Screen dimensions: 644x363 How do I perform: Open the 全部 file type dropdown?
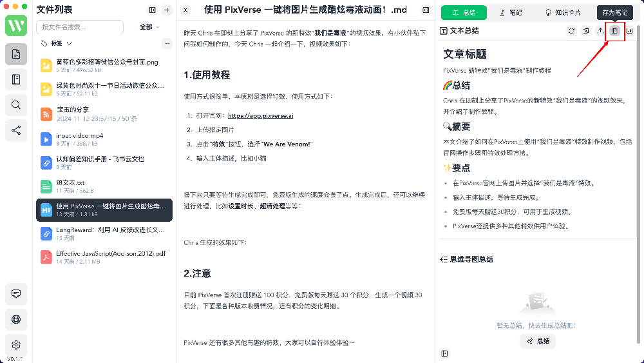click(149, 27)
